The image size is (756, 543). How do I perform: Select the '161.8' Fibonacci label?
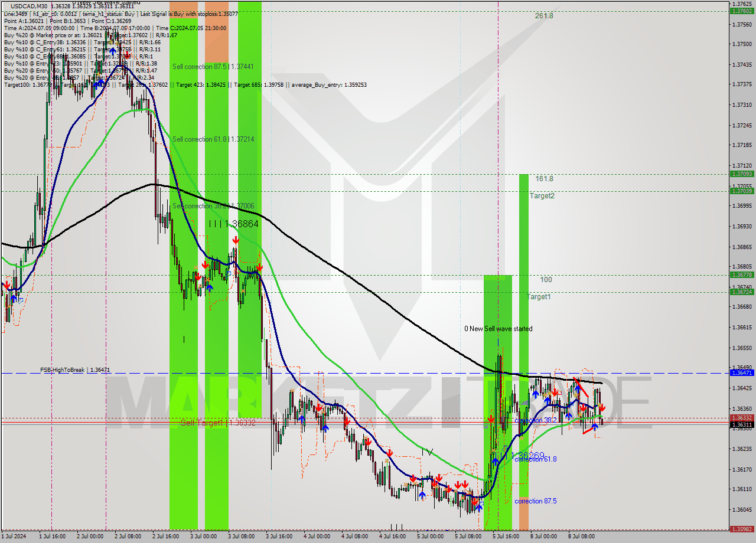click(x=544, y=178)
